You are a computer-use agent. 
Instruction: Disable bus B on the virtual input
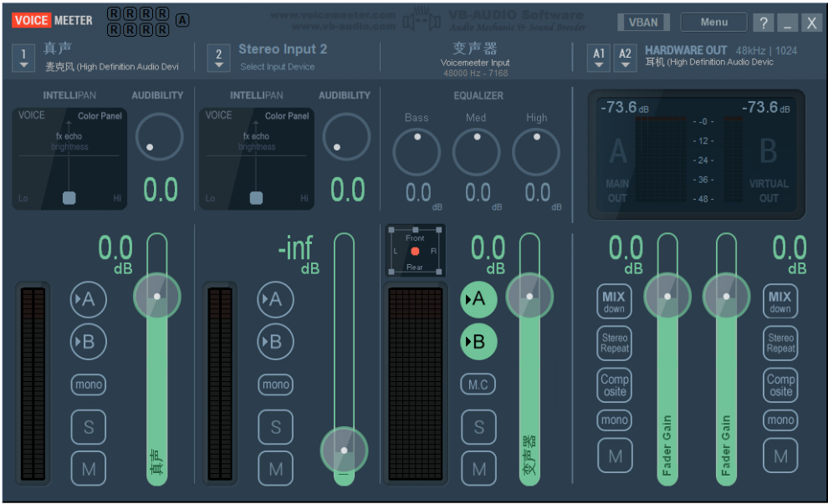478,342
